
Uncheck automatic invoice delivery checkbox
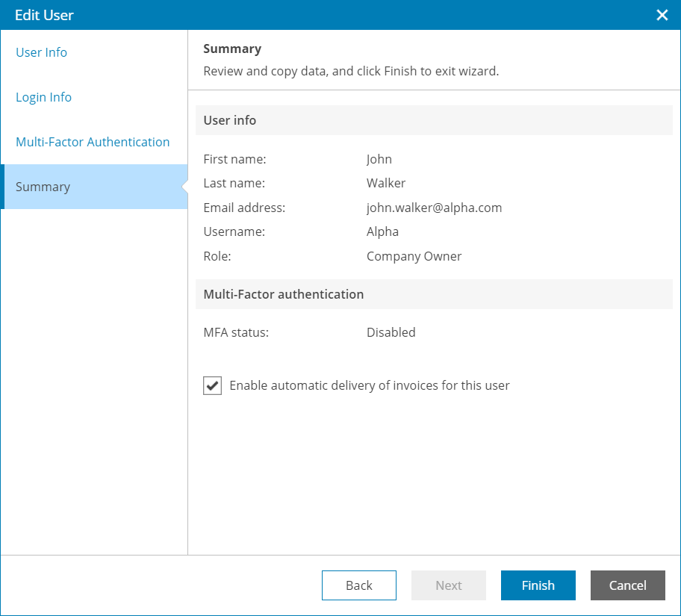click(x=213, y=386)
